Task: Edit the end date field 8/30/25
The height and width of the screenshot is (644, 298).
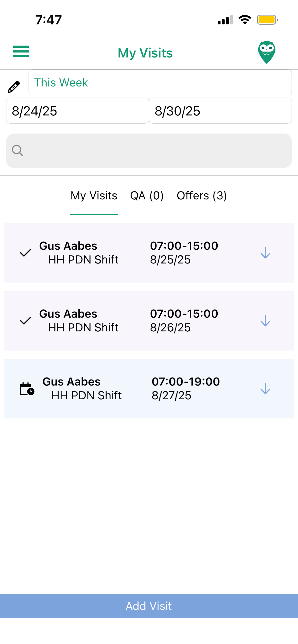Action: click(x=220, y=111)
